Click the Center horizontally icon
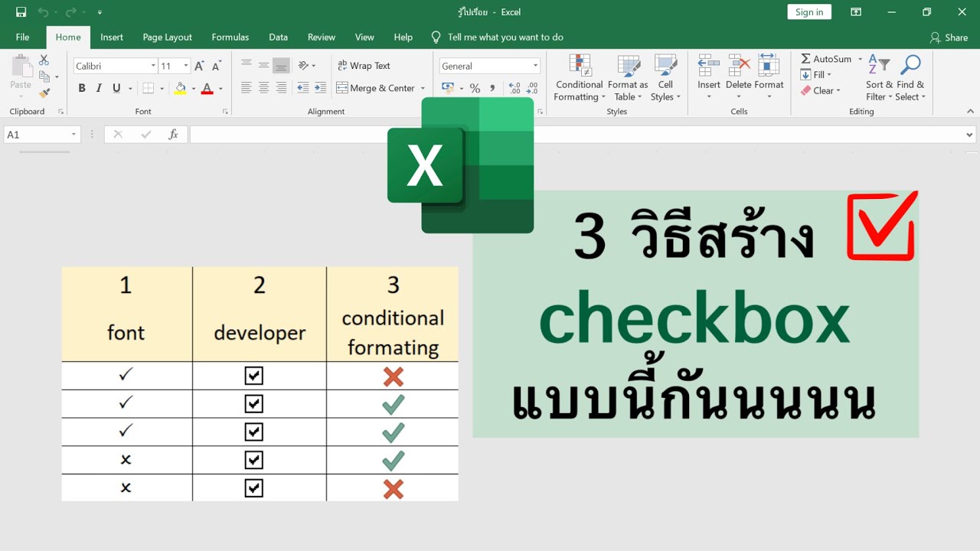 click(x=263, y=88)
